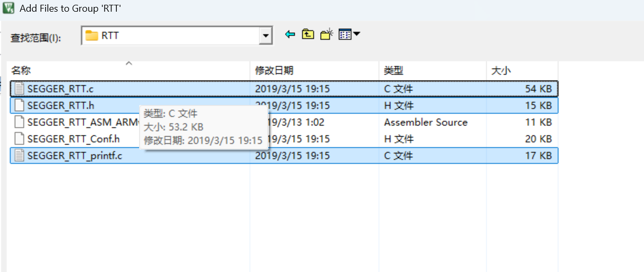
Task: Open the view menu icon
Action: (x=345, y=34)
